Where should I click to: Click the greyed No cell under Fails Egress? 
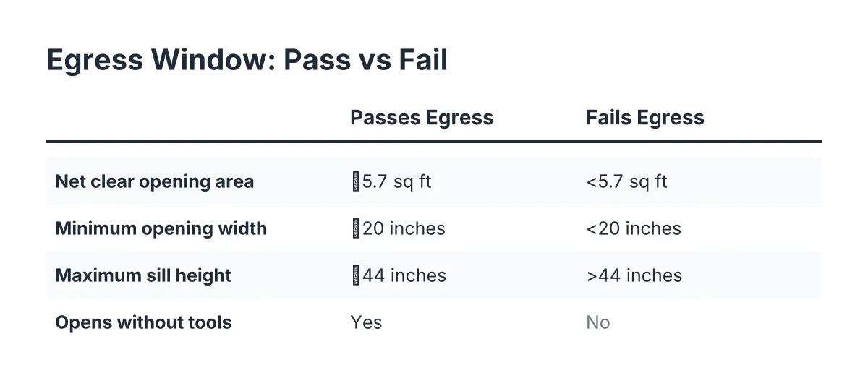click(598, 322)
